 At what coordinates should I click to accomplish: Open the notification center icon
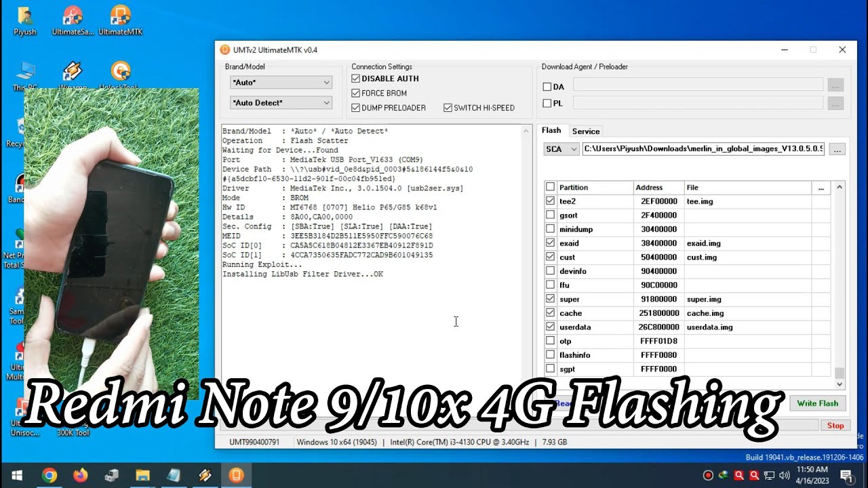pos(846,475)
